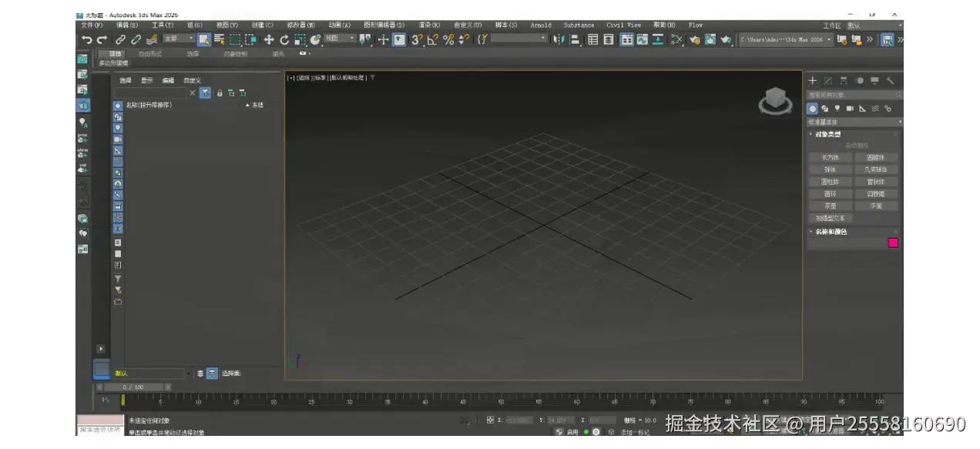Open the project path dropdown
The height and width of the screenshot is (449, 980).
tap(786, 39)
